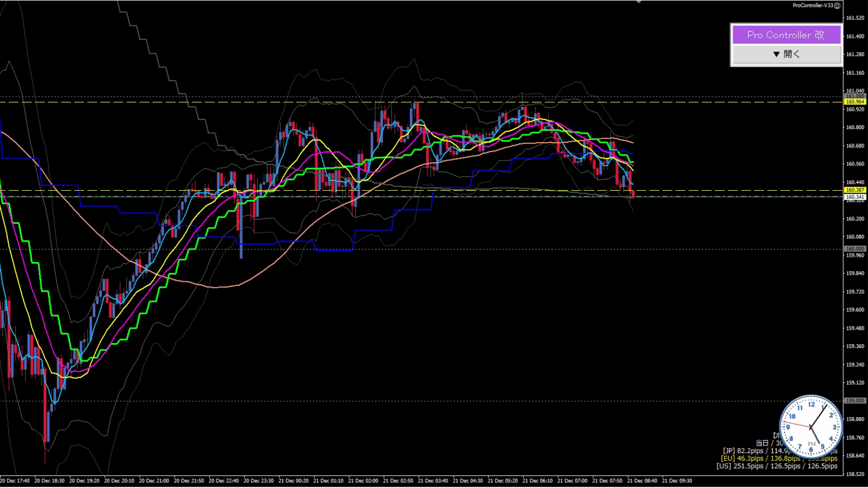This screenshot has width=868, height=488.
Task: Click the 21 Dec 07:50 time label
Action: point(607,481)
